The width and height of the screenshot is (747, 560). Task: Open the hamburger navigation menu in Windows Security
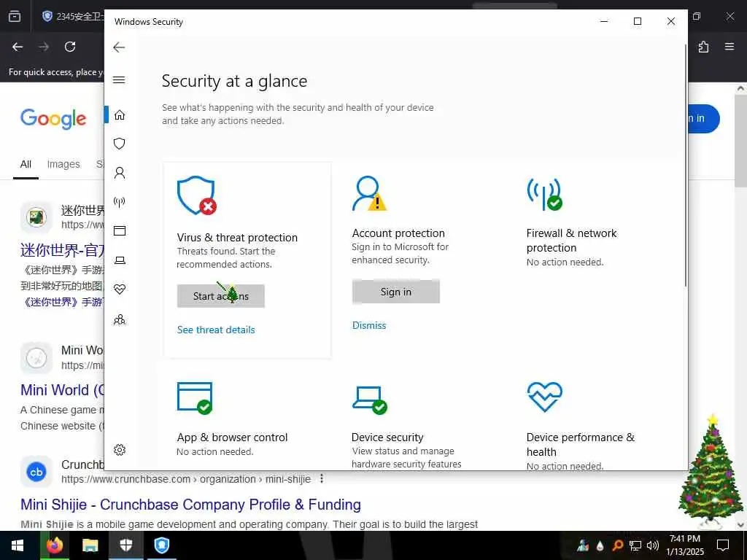(x=119, y=79)
